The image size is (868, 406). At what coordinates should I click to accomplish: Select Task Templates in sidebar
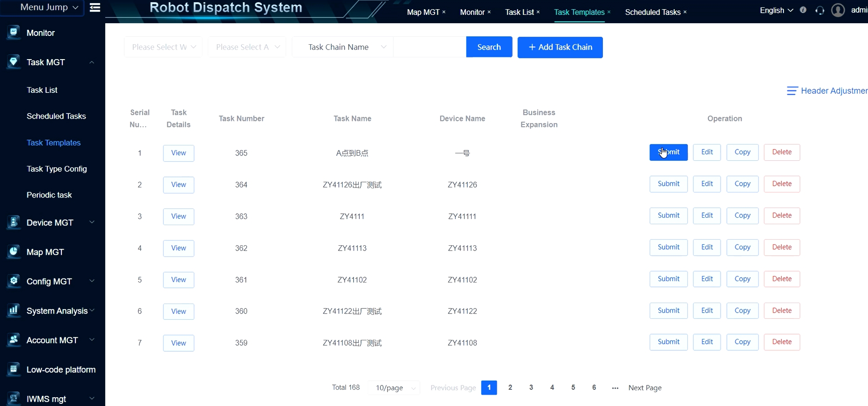(x=53, y=142)
